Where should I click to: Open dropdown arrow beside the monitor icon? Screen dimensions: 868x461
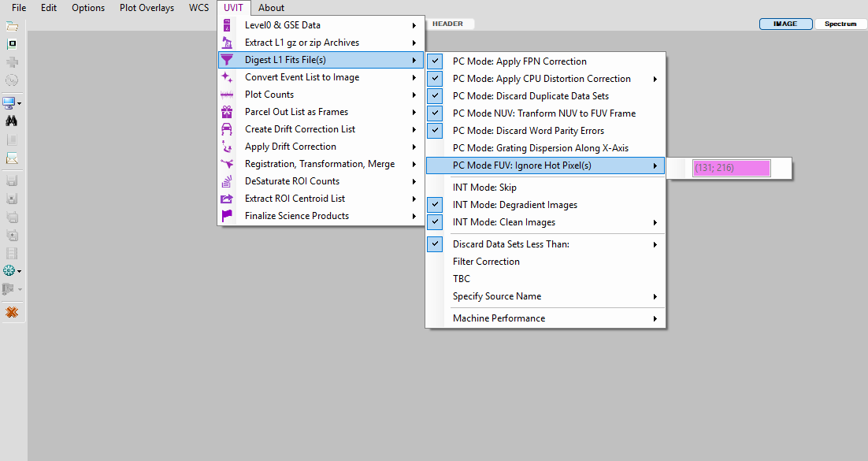pos(20,103)
